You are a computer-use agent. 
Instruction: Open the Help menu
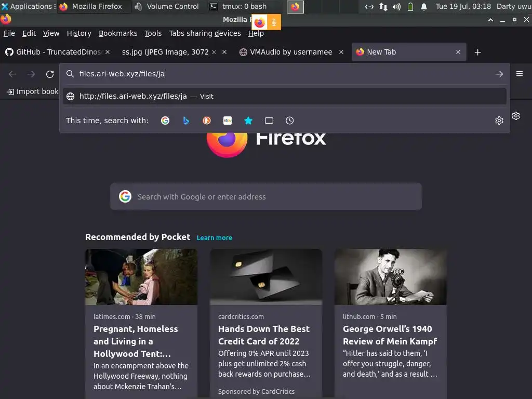(256, 33)
